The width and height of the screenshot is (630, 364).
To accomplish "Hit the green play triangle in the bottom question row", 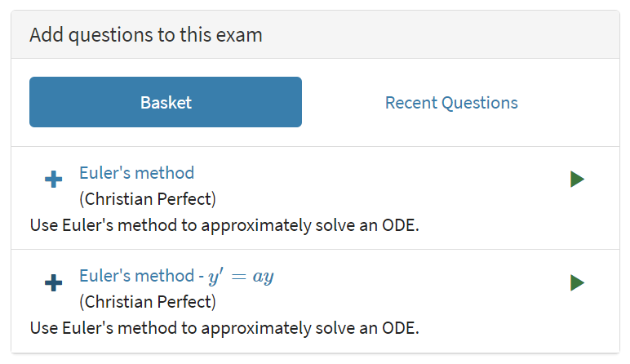I will click(x=577, y=283).
